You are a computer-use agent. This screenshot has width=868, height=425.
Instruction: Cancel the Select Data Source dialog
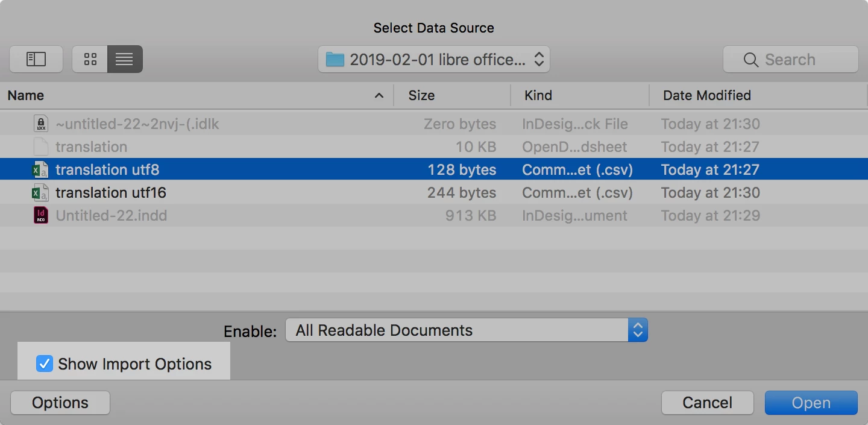point(707,403)
